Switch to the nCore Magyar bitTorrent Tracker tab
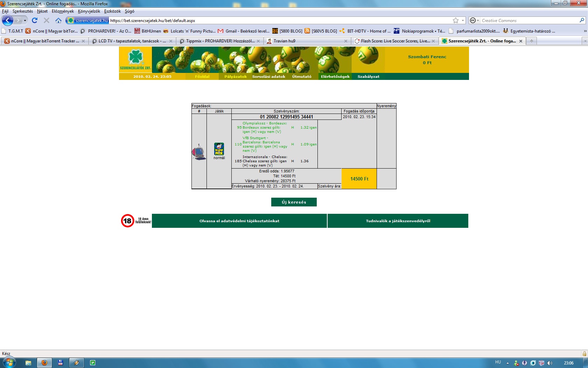 [x=45, y=41]
